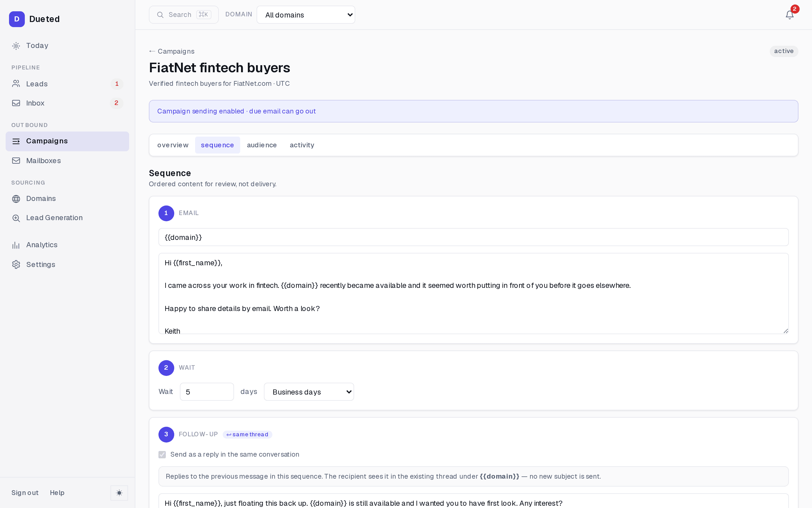This screenshot has width=812, height=508.
Task: Go to Today in sidebar
Action: point(67,46)
